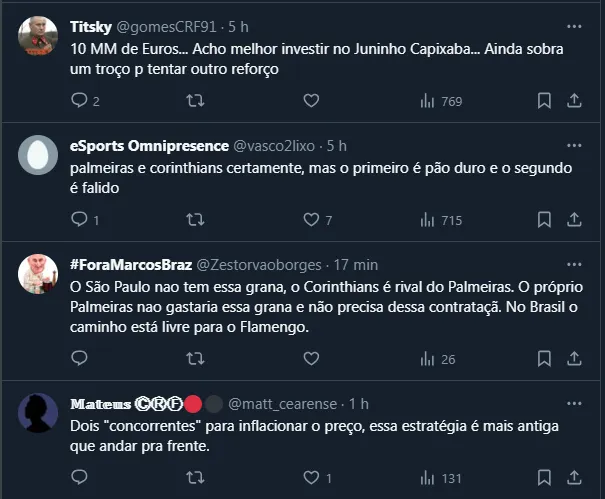Open more options on Mateus CRF tweet
The width and height of the screenshot is (605, 499).
[573, 404]
